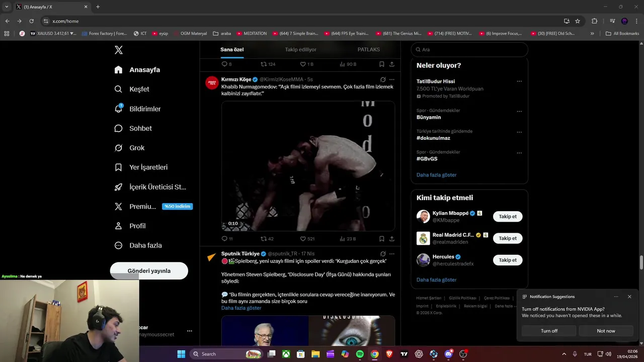This screenshot has width=644, height=362.
Task: Repost top post with 124 reposts
Action: tap(268, 64)
